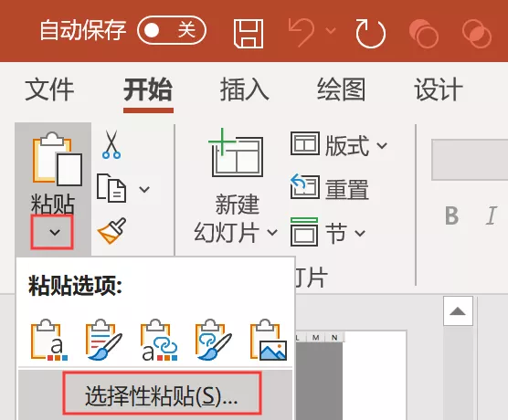The image size is (508, 420).
Task: Switch to the 设计 (Design) tab
Action: point(438,89)
